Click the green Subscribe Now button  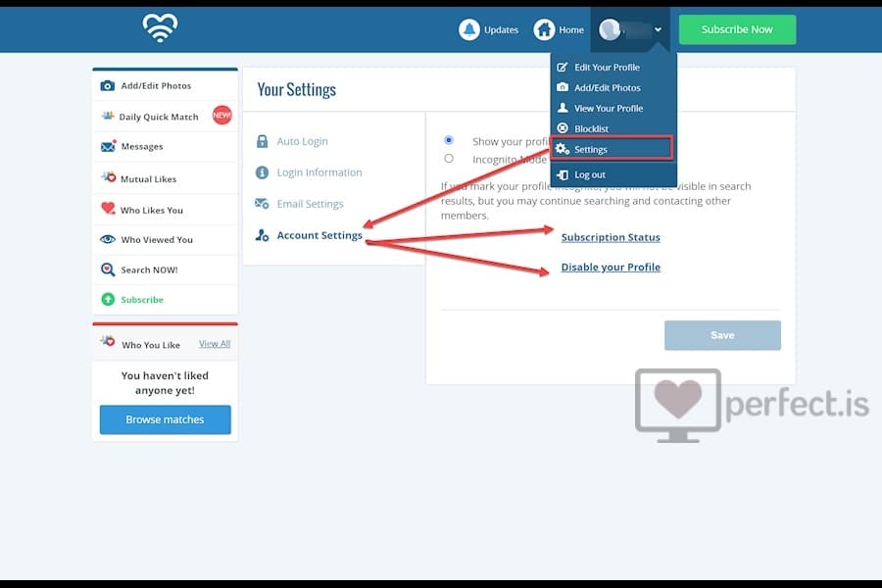pyautogui.click(x=737, y=29)
